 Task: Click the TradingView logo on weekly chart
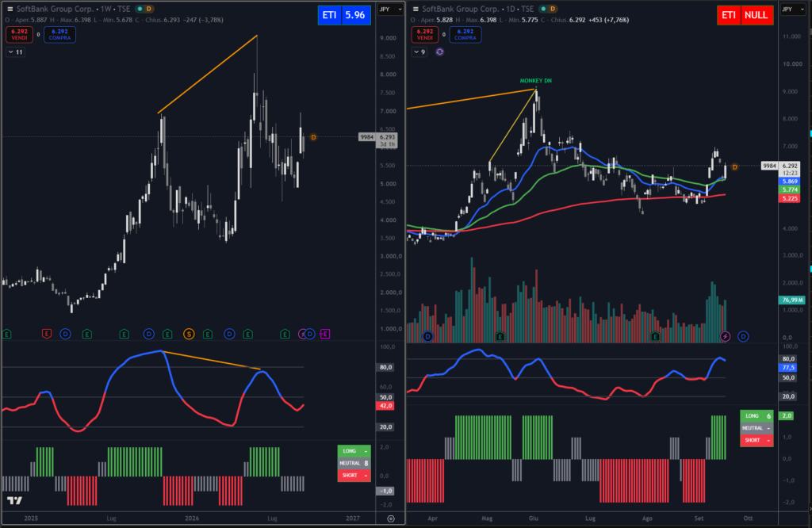point(14,500)
